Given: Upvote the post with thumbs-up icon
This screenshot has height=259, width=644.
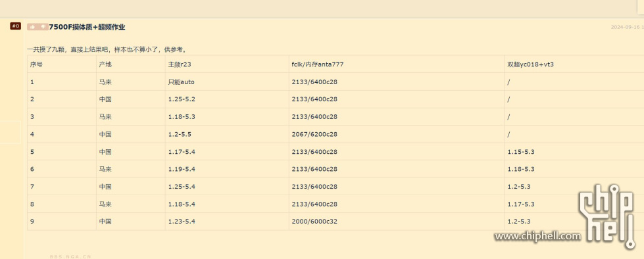Looking at the screenshot, I should [x=32, y=27].
